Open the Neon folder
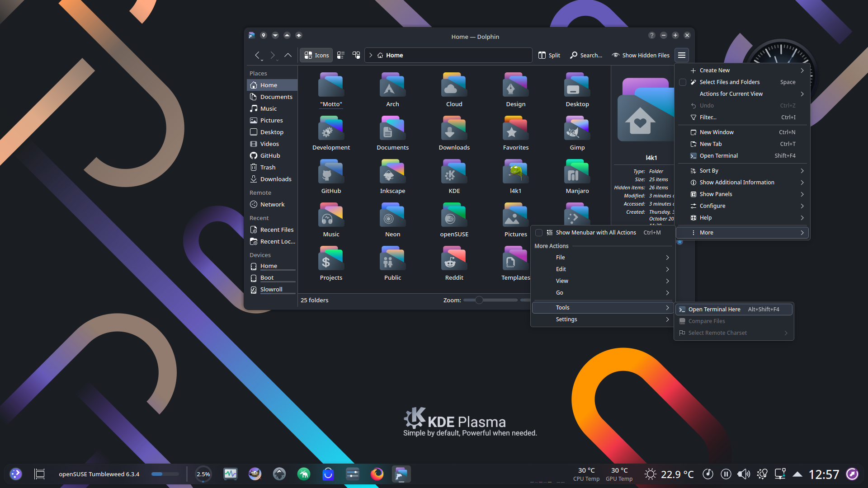Screen dimensions: 868x488 point(392,221)
